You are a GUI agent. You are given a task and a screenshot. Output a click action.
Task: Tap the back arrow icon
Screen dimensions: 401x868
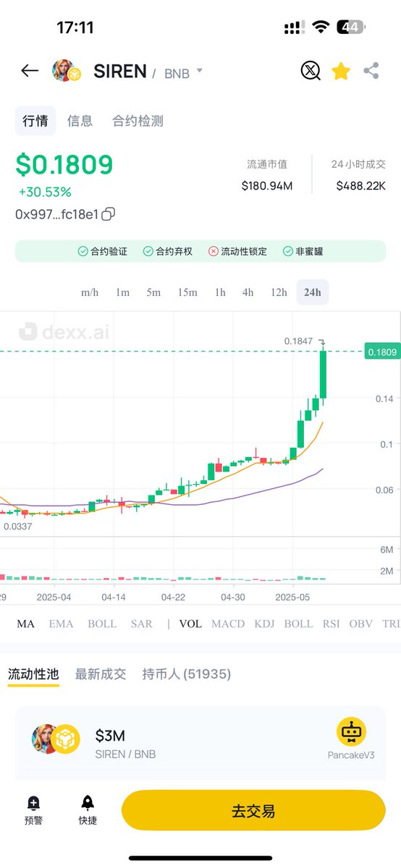click(30, 70)
